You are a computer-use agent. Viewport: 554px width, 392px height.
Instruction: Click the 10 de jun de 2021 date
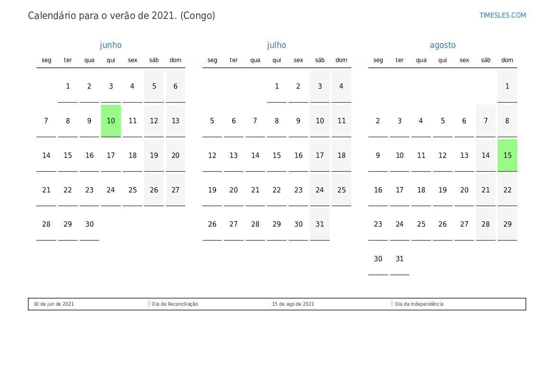click(54, 304)
